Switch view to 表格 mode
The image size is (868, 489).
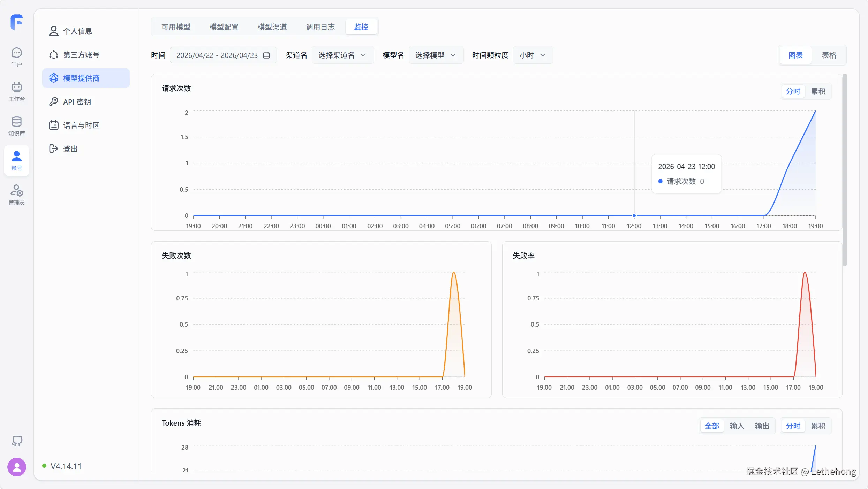(829, 55)
